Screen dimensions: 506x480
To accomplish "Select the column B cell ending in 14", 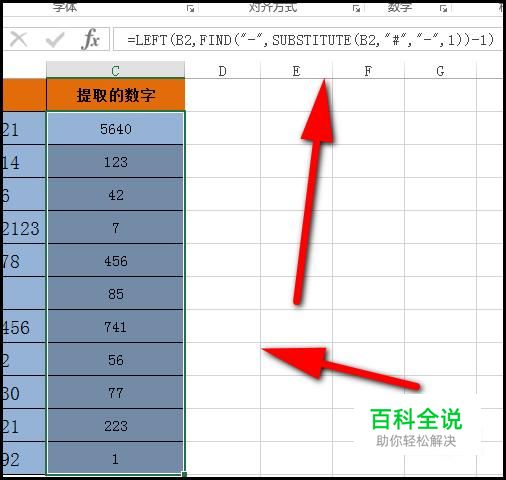I will click(24, 161).
